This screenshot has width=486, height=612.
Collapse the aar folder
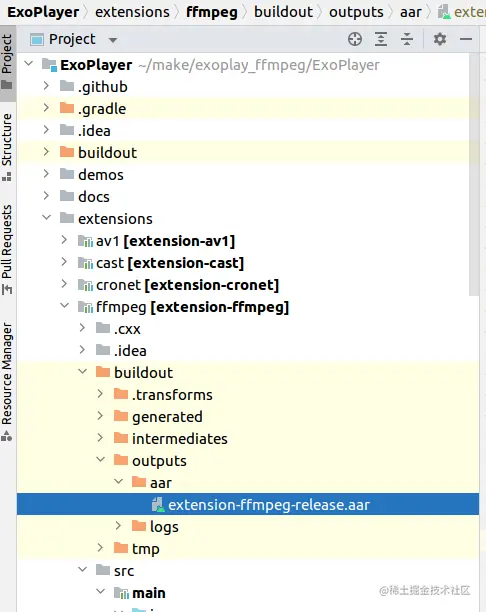(x=119, y=482)
